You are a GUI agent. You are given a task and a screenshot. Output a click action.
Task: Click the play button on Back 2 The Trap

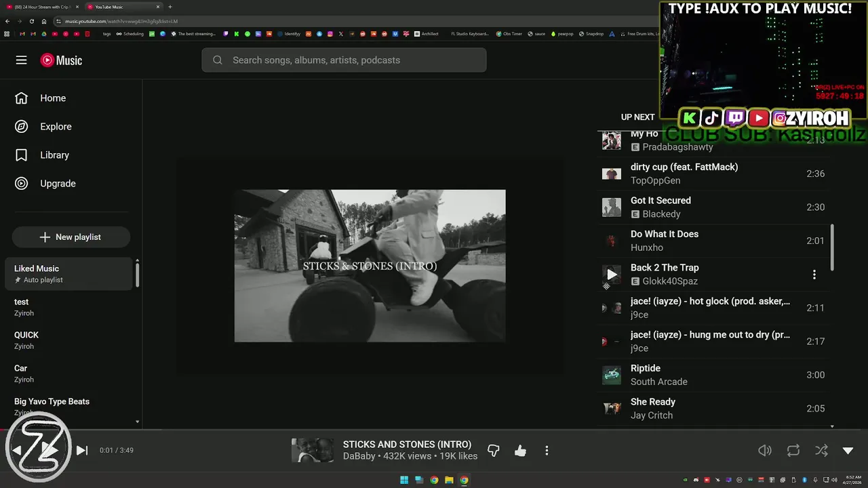click(612, 274)
